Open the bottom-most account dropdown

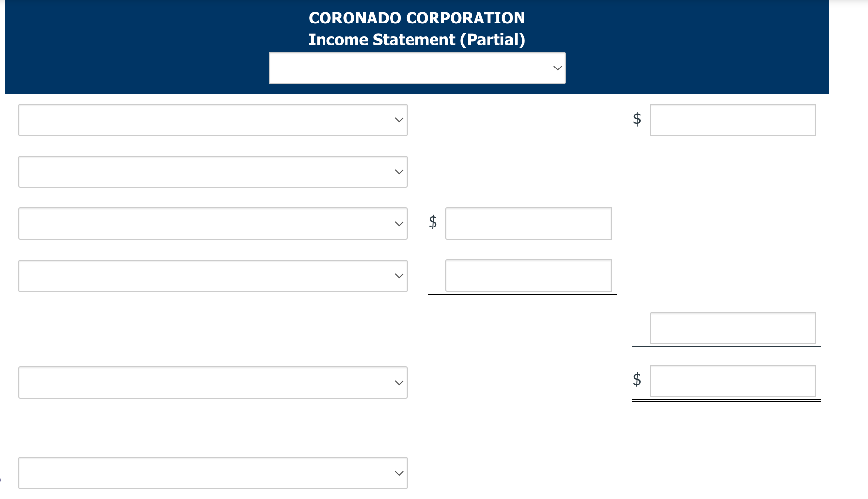point(213,473)
